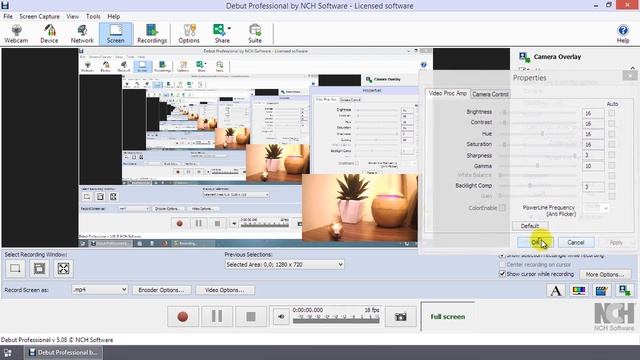Click the speaker sound icon beside timer
Viewport: 640px width, 360px height.
pyautogui.click(x=281, y=316)
